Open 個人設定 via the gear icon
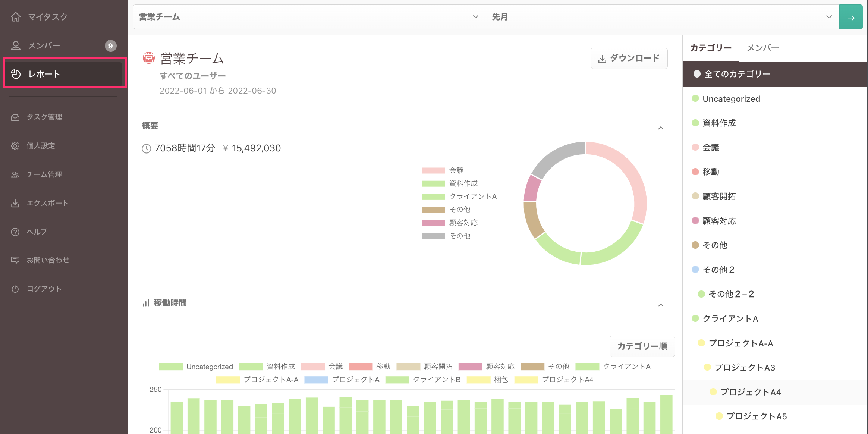868x434 pixels. click(15, 145)
